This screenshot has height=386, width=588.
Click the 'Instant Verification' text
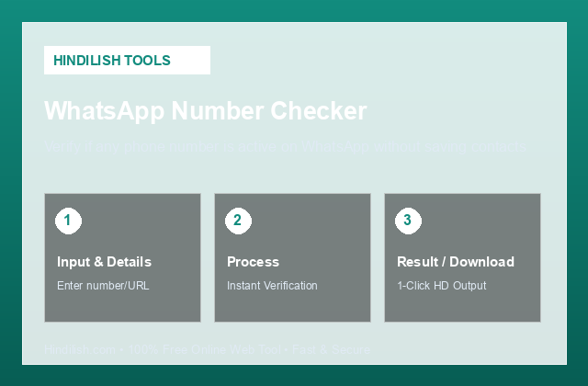tap(272, 286)
